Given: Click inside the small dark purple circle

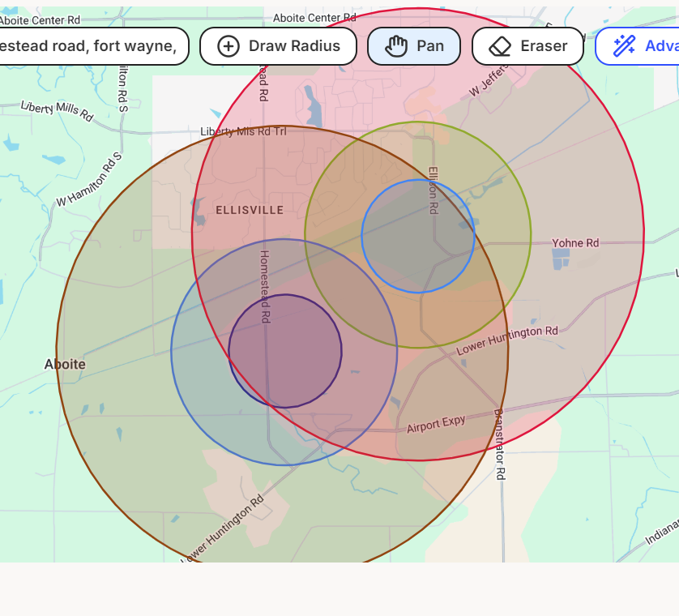Looking at the screenshot, I should (285, 351).
